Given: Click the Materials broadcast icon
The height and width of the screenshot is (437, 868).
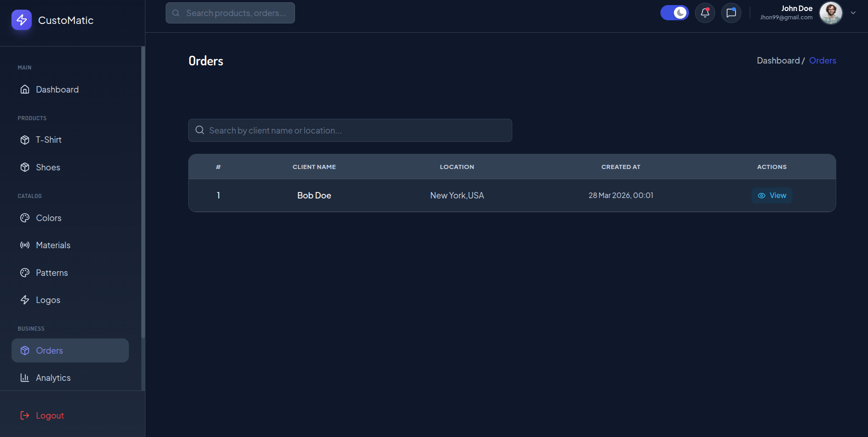Looking at the screenshot, I should click(25, 245).
